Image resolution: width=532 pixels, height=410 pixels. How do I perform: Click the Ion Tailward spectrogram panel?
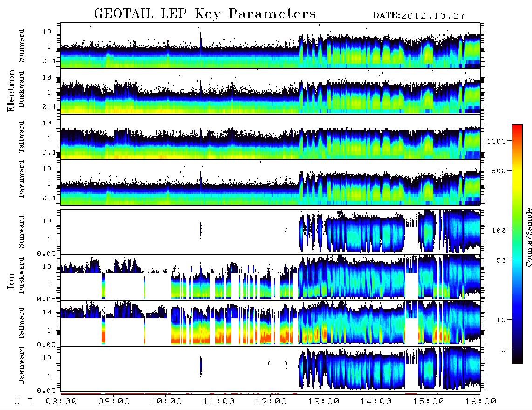point(270,323)
